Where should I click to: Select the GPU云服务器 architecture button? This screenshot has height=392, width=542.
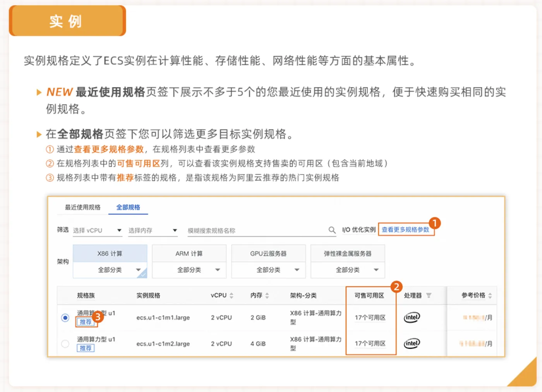coord(268,253)
